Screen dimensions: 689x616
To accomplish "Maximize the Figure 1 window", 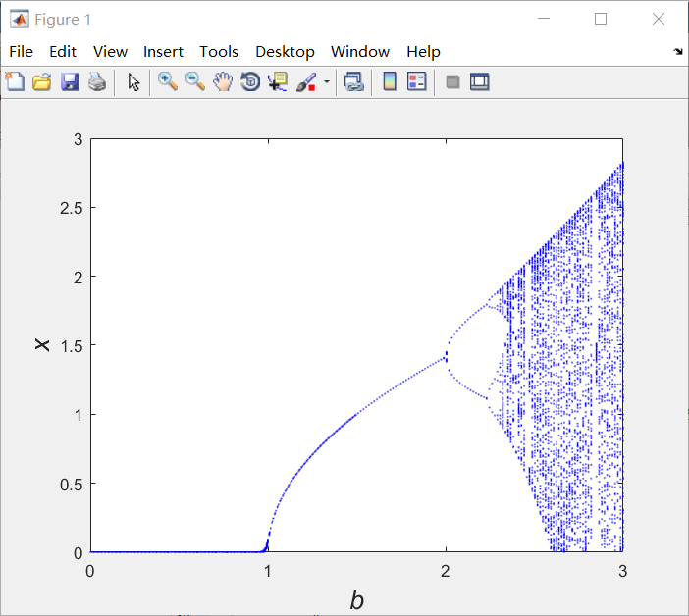I will tap(601, 19).
